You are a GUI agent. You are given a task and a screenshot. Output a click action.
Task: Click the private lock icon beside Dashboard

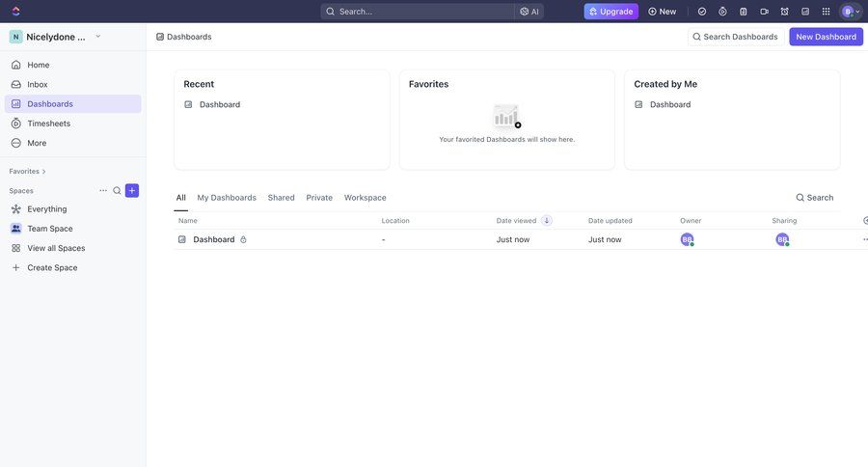coord(243,239)
